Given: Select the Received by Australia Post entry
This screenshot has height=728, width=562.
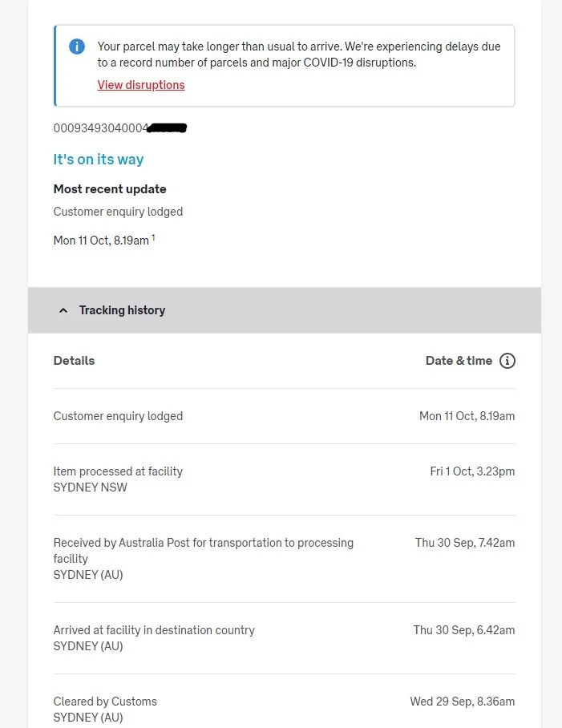Looking at the screenshot, I should click(203, 543).
